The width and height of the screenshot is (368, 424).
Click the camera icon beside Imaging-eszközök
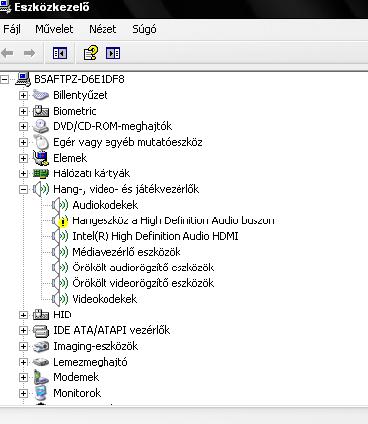(41, 346)
